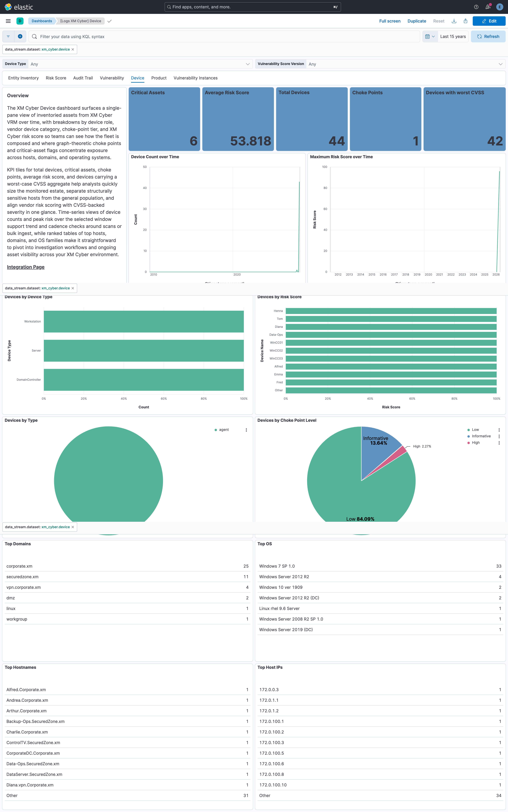The image size is (508, 812).
Task: Go to Dashboards breadcrumb
Action: tap(42, 21)
